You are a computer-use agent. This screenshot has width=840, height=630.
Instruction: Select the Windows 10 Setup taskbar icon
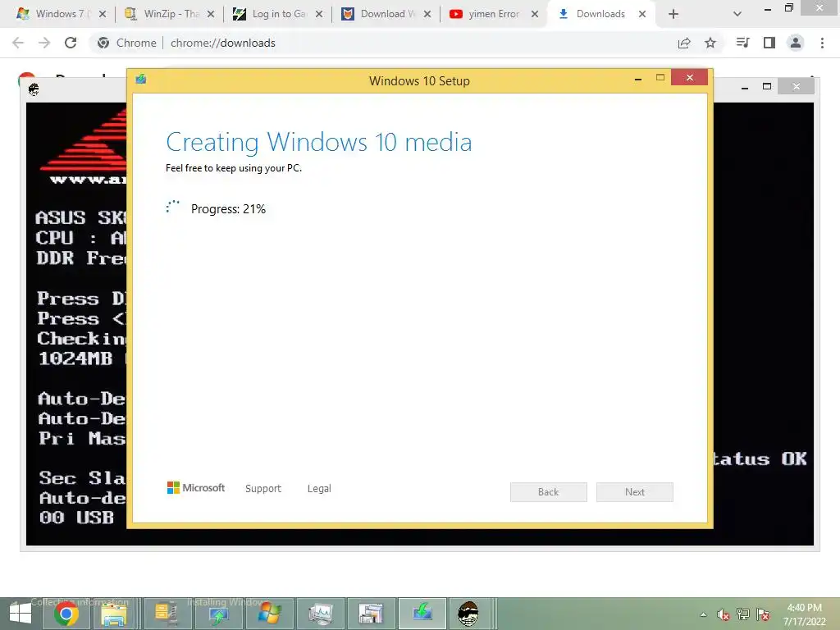422,614
